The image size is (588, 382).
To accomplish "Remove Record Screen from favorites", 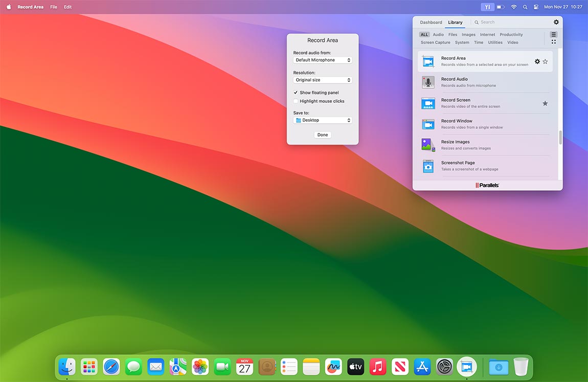I will pyautogui.click(x=545, y=103).
